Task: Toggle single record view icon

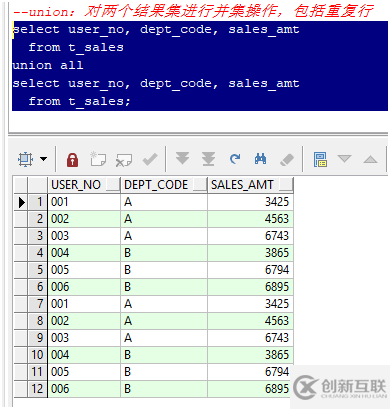Action: tap(320, 159)
